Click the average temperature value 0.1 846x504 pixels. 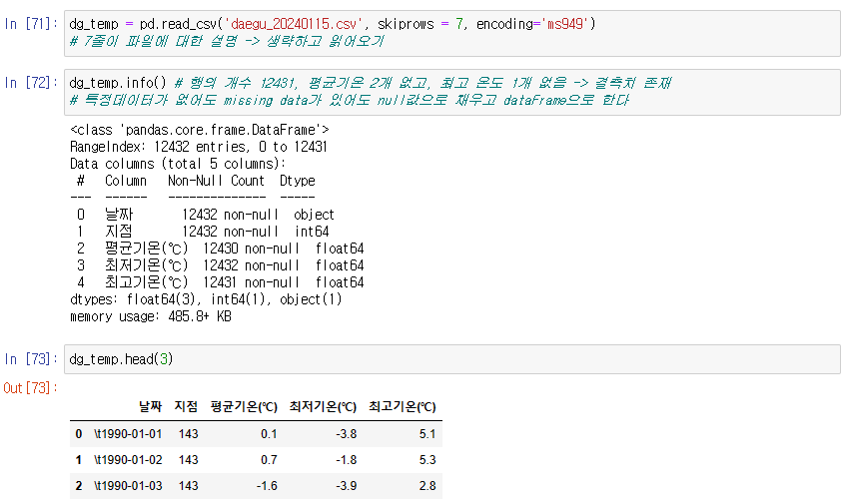point(269,434)
